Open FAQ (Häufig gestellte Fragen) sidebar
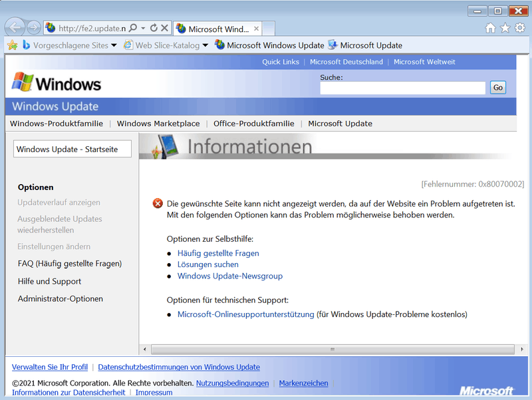Viewport: 532px width, 400px height. click(x=70, y=263)
